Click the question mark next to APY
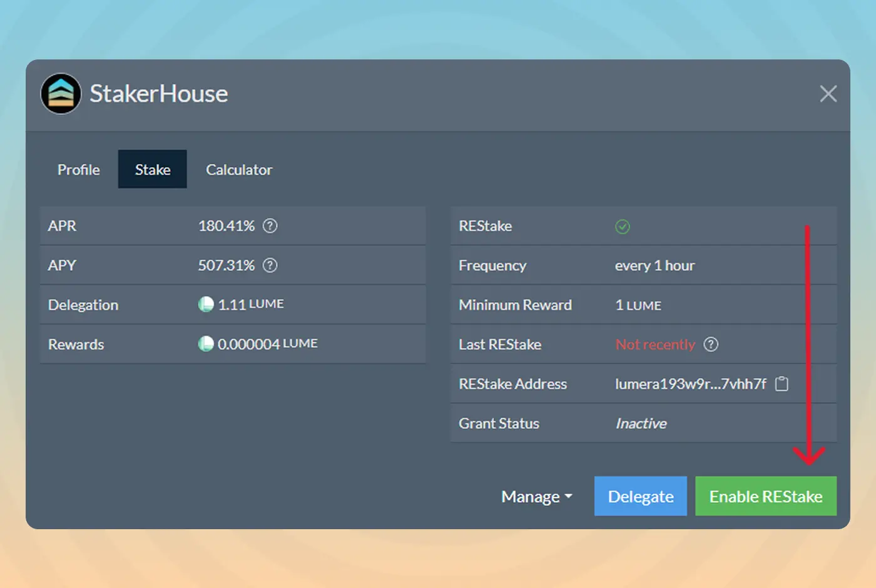 tap(270, 265)
